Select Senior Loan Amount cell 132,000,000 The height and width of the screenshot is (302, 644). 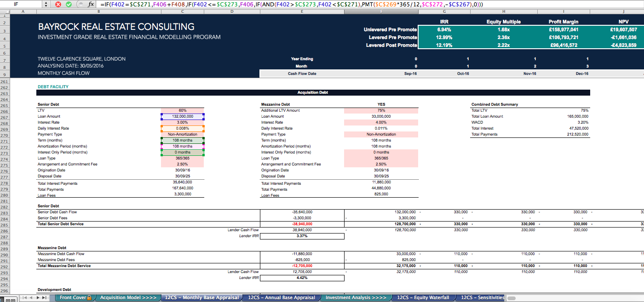(182, 117)
